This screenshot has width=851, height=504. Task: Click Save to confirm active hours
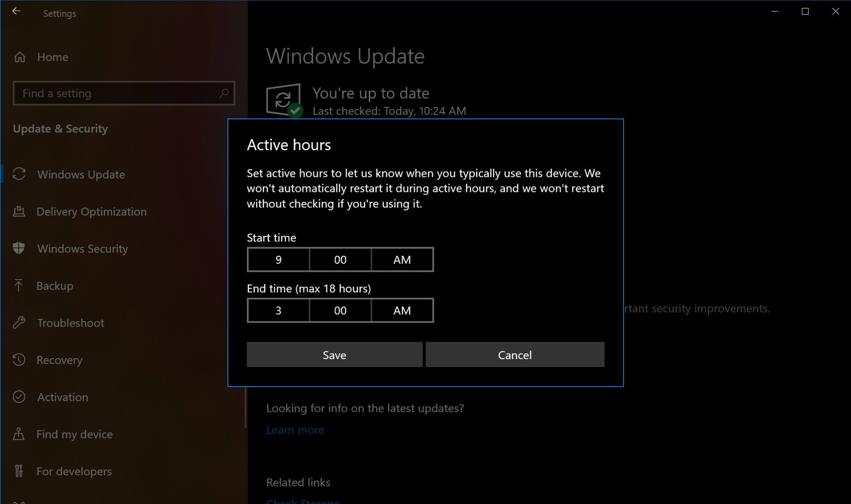click(334, 355)
